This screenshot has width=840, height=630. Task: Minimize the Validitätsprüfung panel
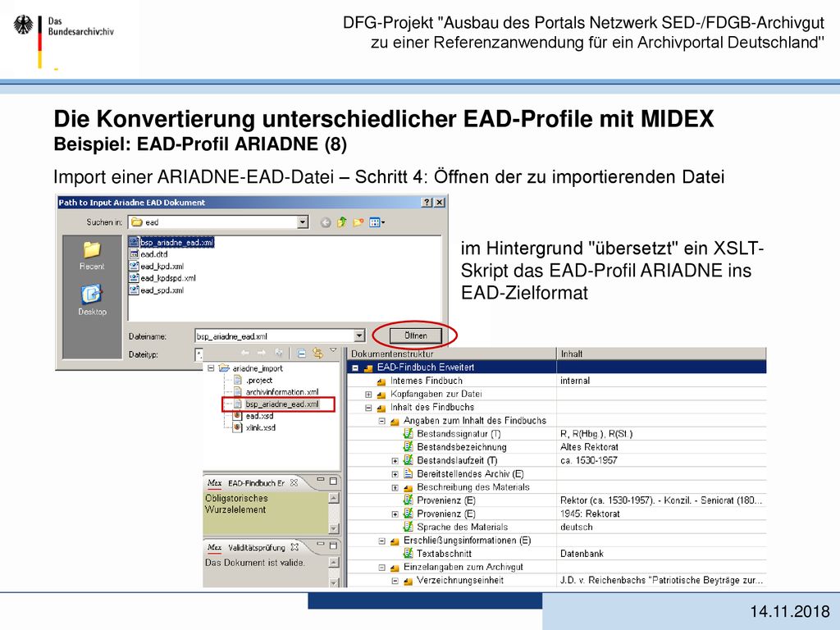(x=321, y=544)
